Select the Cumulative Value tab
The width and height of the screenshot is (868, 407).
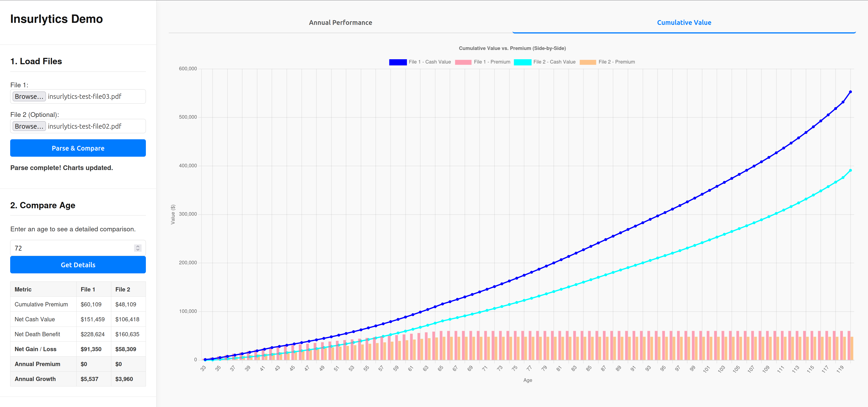[684, 22]
